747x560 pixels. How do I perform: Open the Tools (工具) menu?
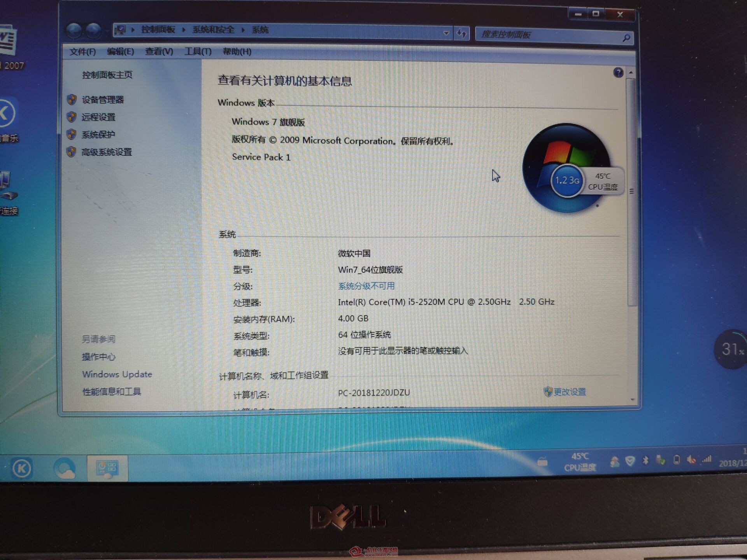(198, 51)
